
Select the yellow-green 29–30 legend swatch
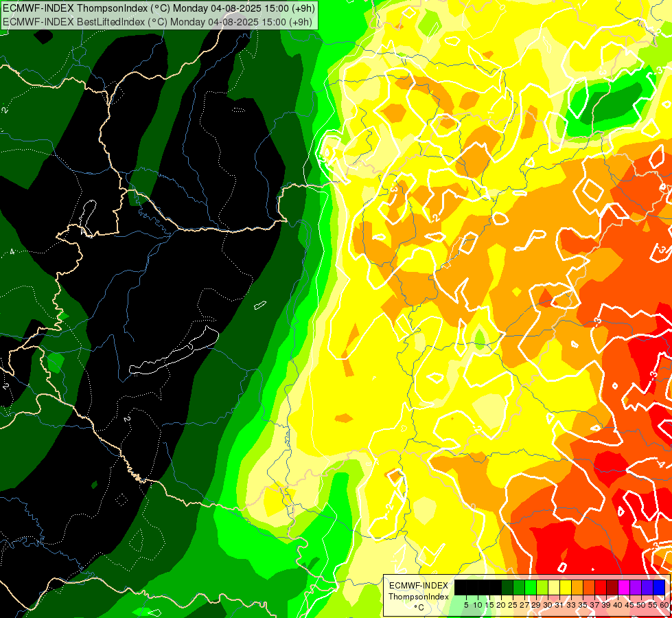coord(542,588)
